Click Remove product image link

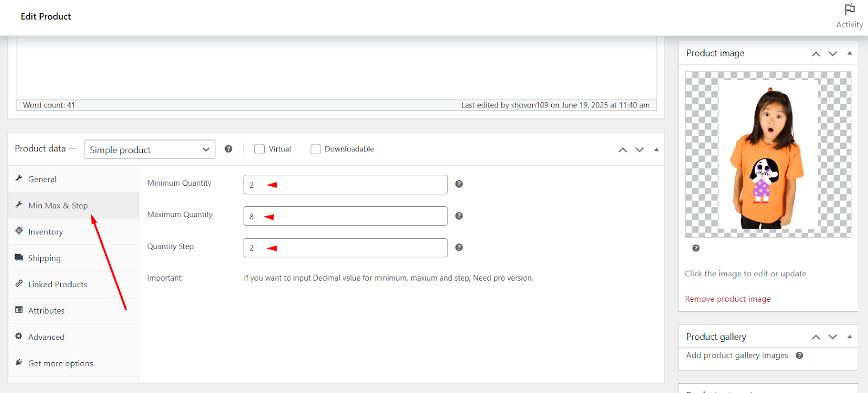tap(727, 299)
